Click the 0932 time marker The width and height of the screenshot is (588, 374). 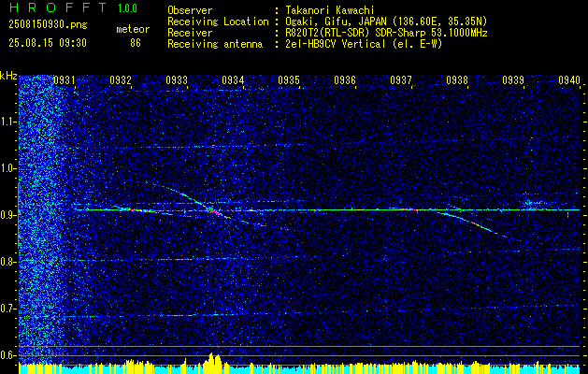[x=121, y=80]
